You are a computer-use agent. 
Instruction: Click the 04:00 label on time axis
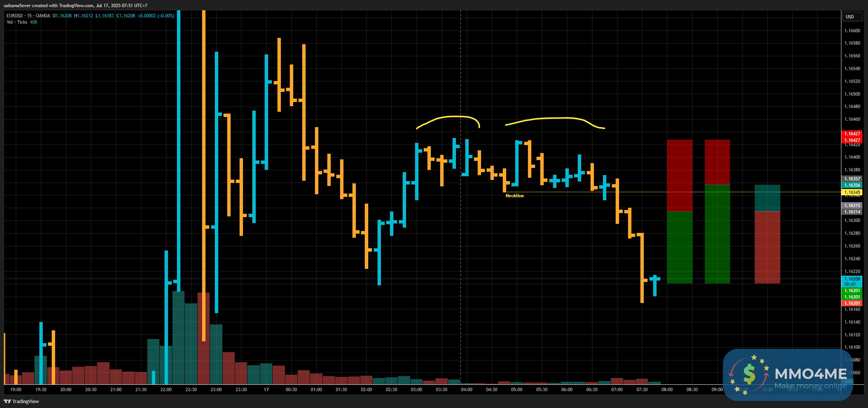tap(466, 390)
